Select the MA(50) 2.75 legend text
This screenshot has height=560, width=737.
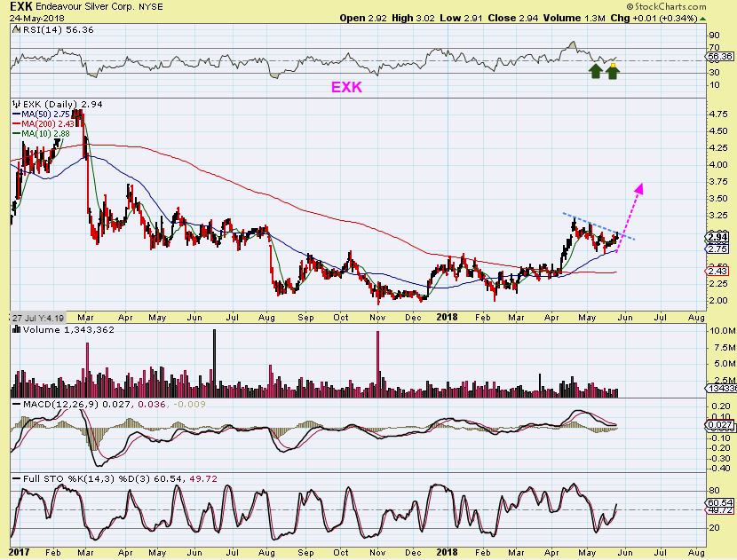pyautogui.click(x=45, y=114)
